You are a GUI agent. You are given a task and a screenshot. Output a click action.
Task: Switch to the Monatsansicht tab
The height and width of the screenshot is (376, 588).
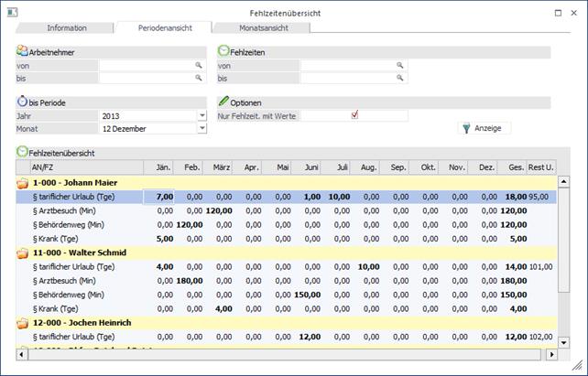(262, 28)
